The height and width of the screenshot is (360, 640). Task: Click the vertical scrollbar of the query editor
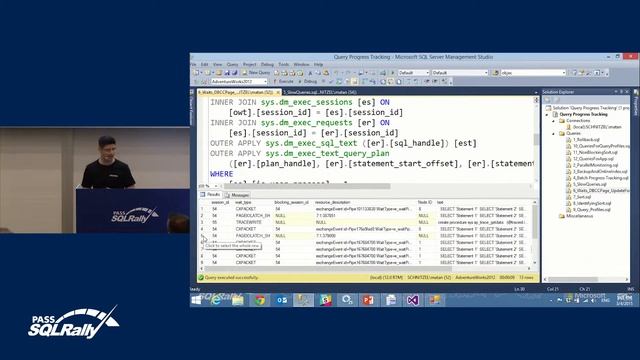536,139
